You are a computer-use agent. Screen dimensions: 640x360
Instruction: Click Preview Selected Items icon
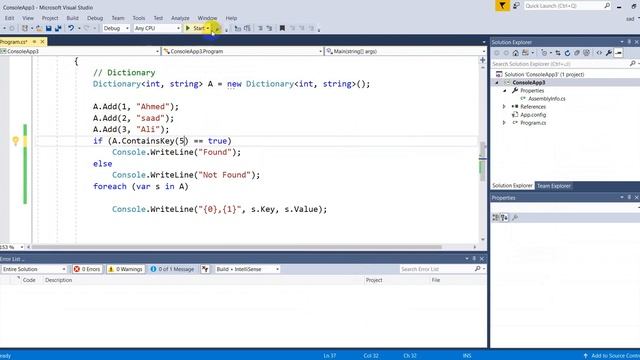pos(618,53)
